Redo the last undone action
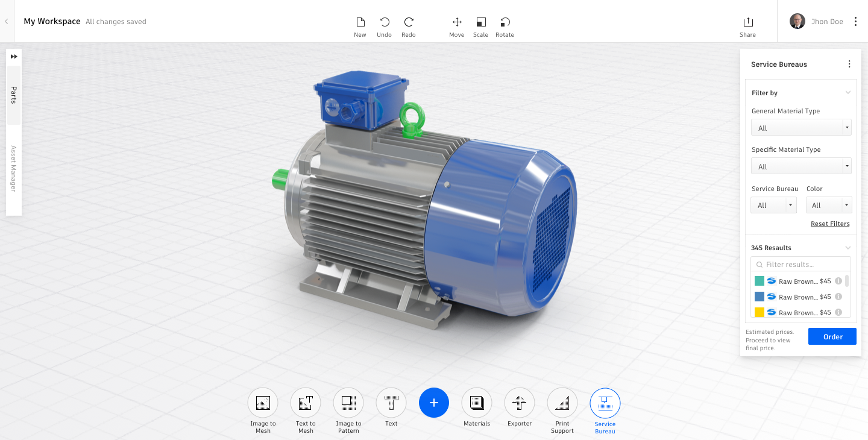The height and width of the screenshot is (440, 868). pos(408,27)
